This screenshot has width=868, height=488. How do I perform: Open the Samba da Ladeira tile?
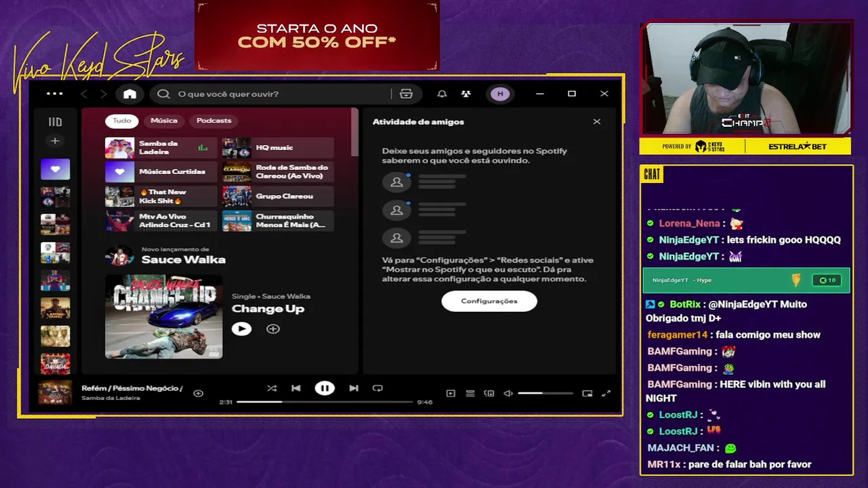(x=161, y=148)
